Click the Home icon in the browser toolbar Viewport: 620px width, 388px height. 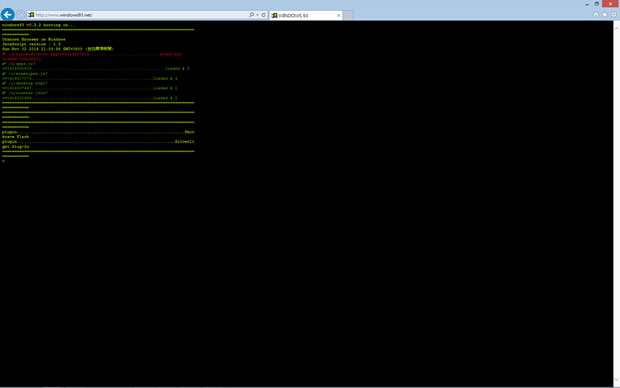pos(595,14)
